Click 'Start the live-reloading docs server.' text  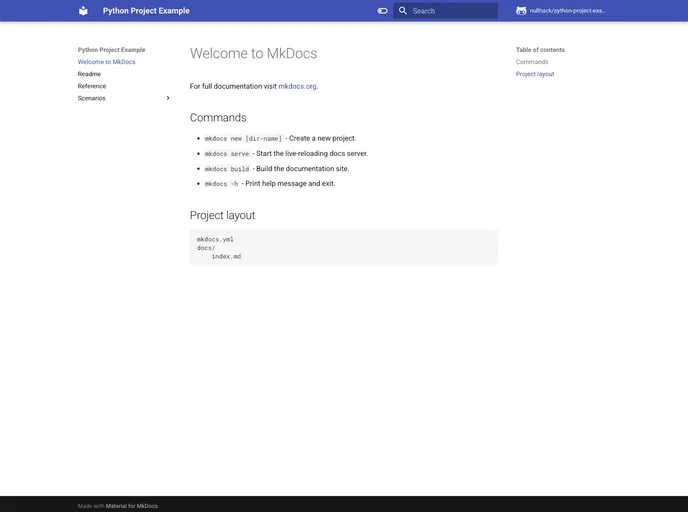coord(312,154)
